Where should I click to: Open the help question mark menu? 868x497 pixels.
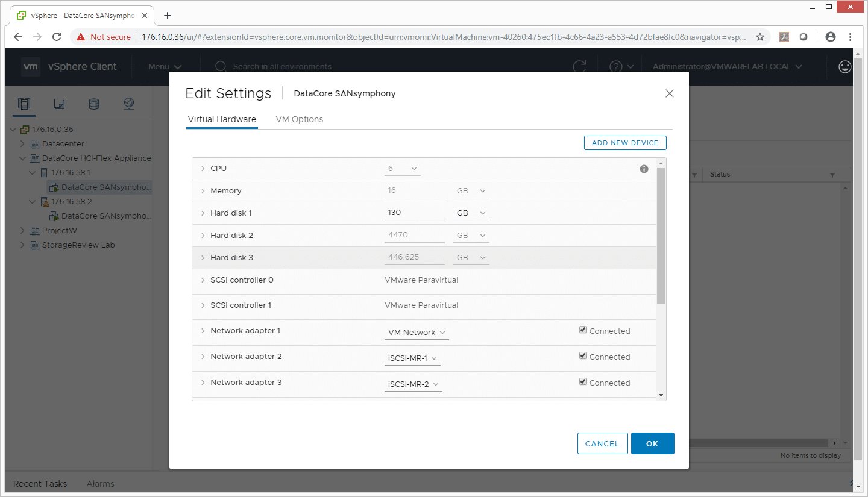[621, 66]
